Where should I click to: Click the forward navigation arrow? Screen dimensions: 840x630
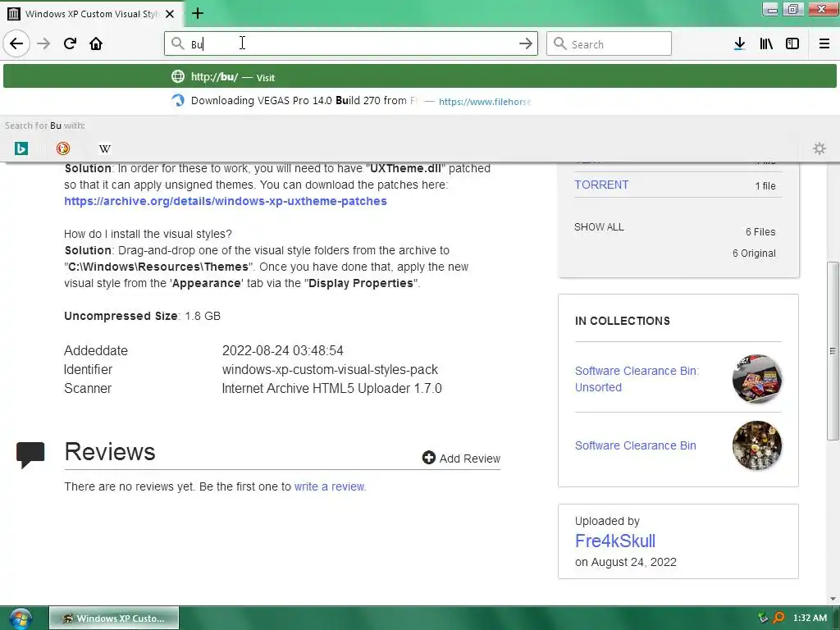44,43
